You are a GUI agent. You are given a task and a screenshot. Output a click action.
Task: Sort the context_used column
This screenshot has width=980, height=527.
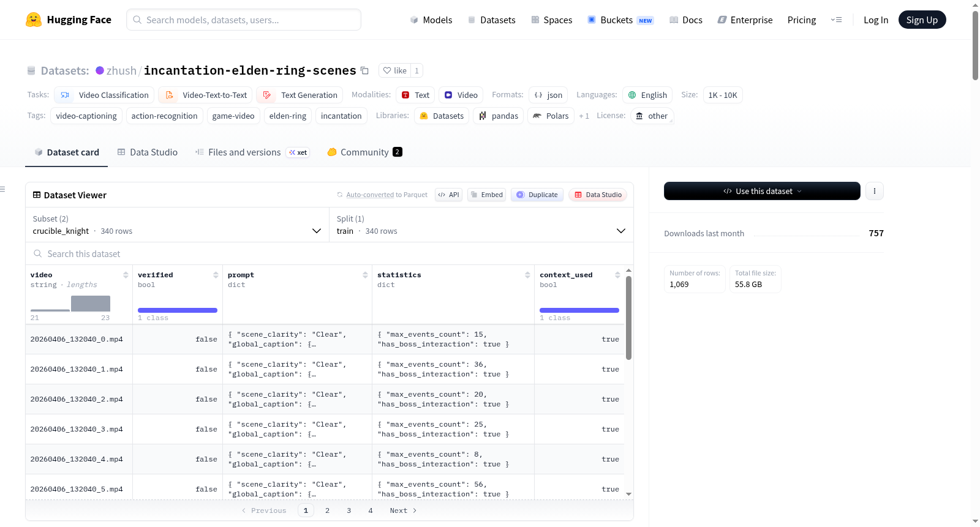tap(617, 275)
